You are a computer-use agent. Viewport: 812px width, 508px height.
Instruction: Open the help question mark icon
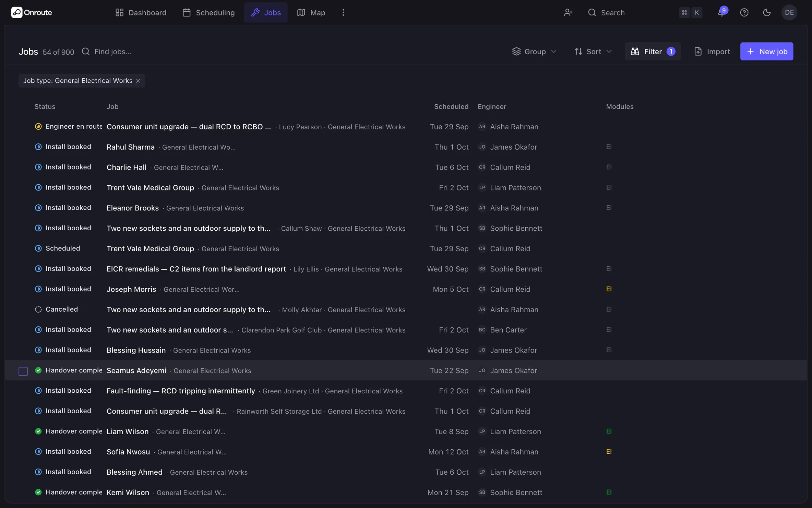click(744, 12)
